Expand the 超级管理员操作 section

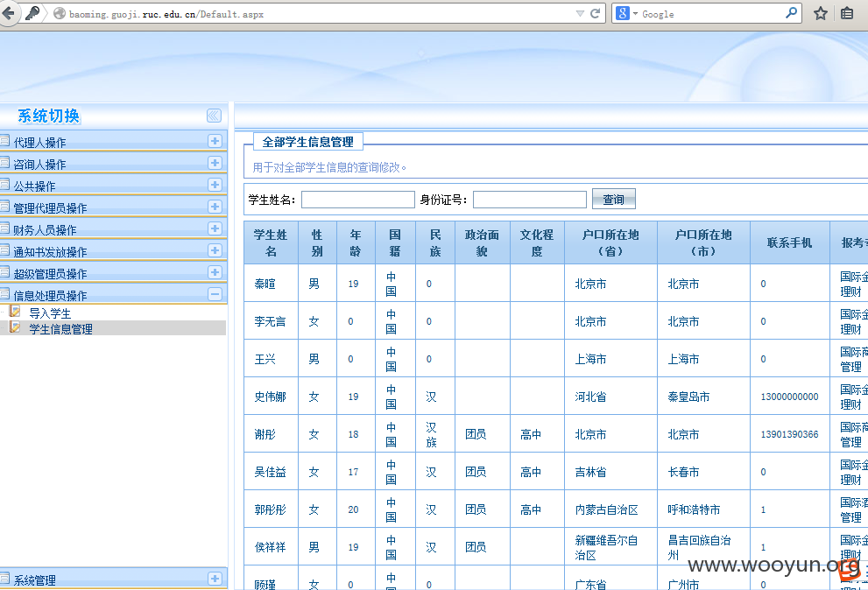(215, 272)
